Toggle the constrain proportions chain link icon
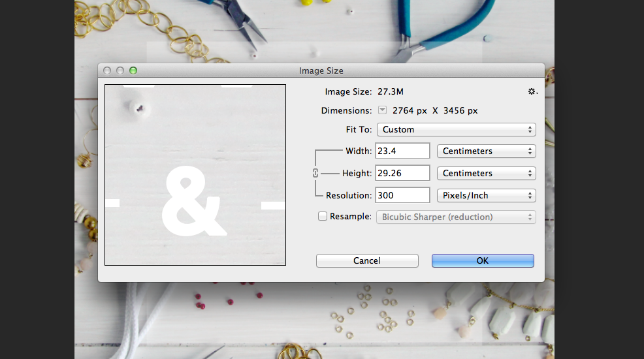 click(x=315, y=173)
